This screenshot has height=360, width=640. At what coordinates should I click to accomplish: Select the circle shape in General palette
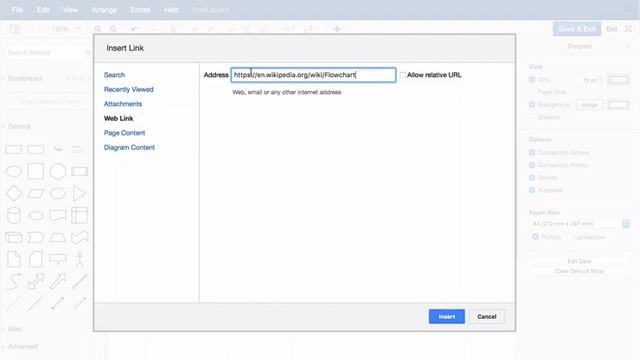[x=58, y=171]
